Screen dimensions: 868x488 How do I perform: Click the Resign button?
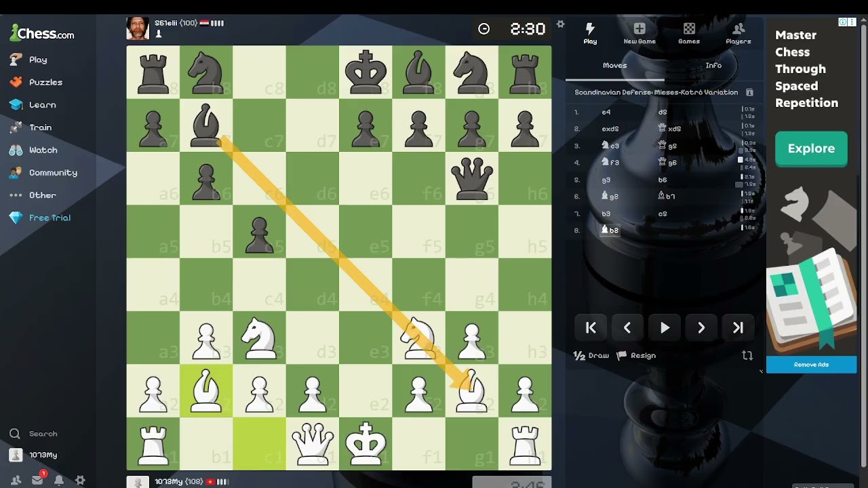pos(636,356)
